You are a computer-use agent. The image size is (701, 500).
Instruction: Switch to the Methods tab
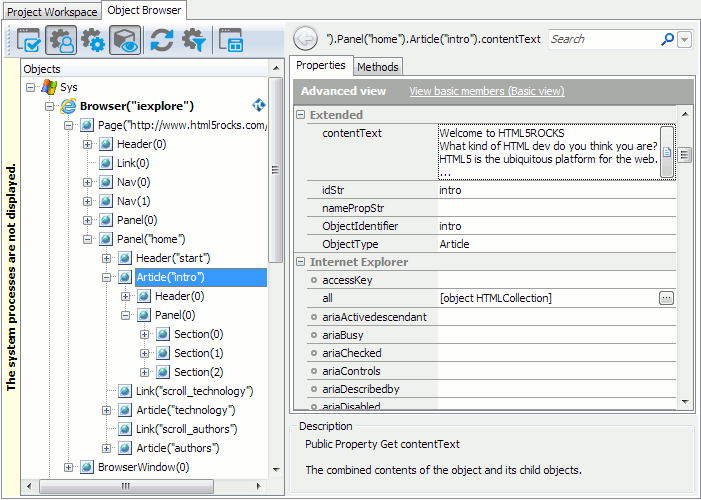pyautogui.click(x=378, y=67)
